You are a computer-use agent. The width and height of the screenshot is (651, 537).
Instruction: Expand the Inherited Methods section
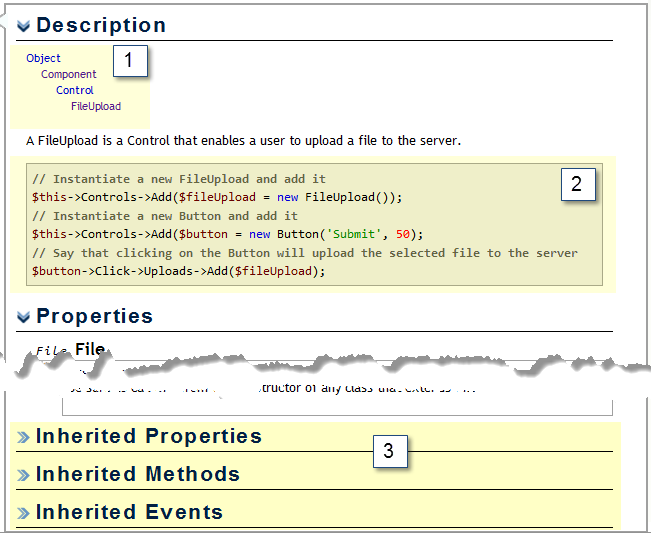(23, 475)
